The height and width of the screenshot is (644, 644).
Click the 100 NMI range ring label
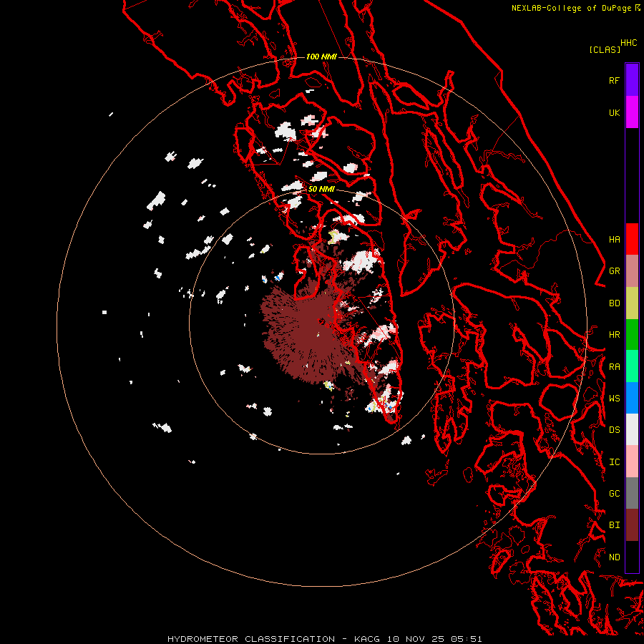click(321, 57)
